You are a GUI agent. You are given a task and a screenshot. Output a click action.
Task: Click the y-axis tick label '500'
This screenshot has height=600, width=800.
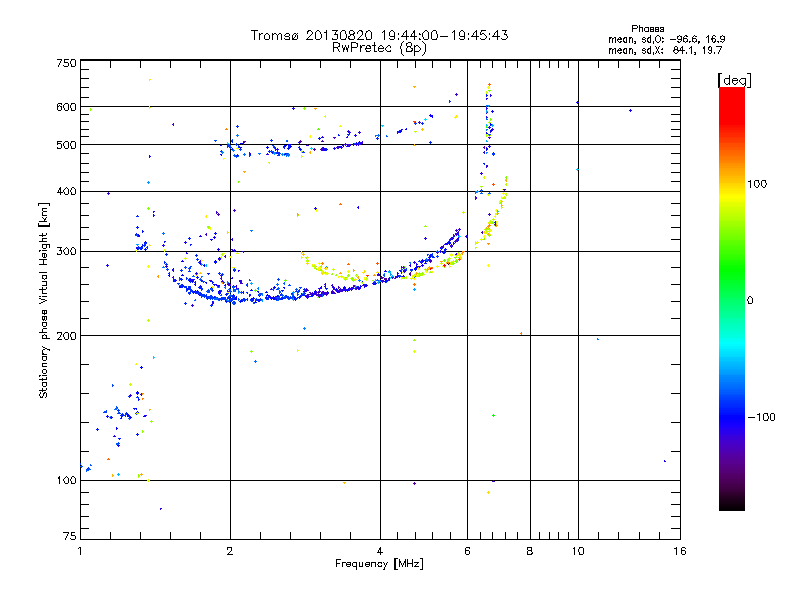[66, 145]
